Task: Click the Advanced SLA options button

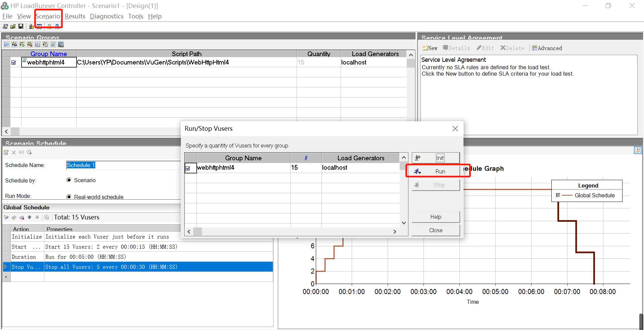Action: [x=547, y=48]
